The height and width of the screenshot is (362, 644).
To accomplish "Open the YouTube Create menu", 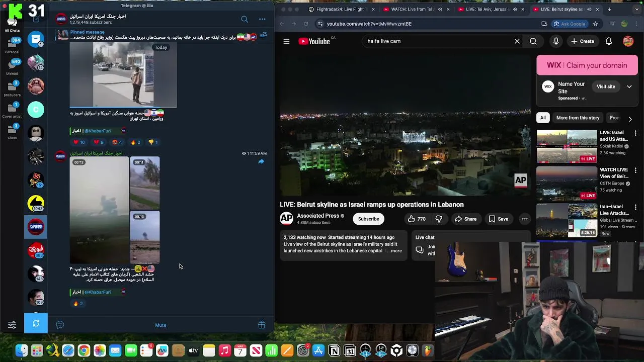I will [x=583, y=41].
